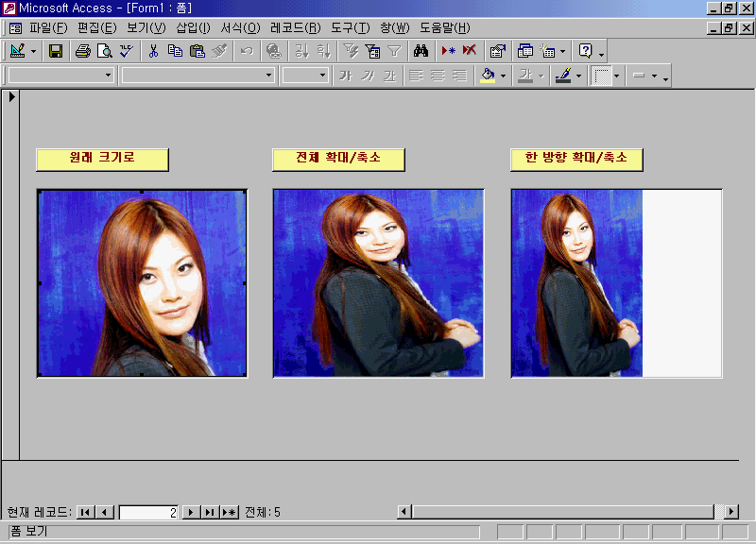Expand Line/Border Width dropdown arrow
The height and width of the screenshot is (544, 756).
click(x=654, y=76)
